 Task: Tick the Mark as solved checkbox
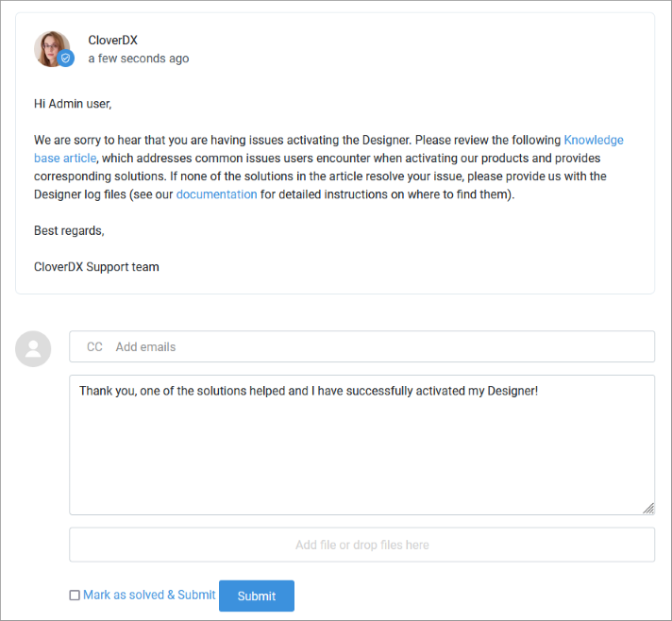tap(75, 596)
